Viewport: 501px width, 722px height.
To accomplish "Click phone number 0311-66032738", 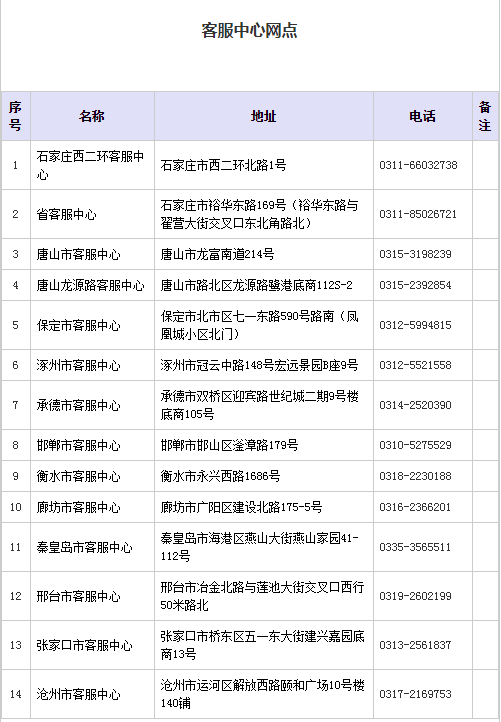I will coord(418,165).
